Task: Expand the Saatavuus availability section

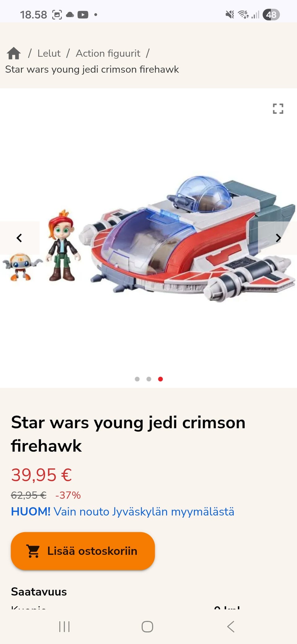Action: tap(39, 592)
